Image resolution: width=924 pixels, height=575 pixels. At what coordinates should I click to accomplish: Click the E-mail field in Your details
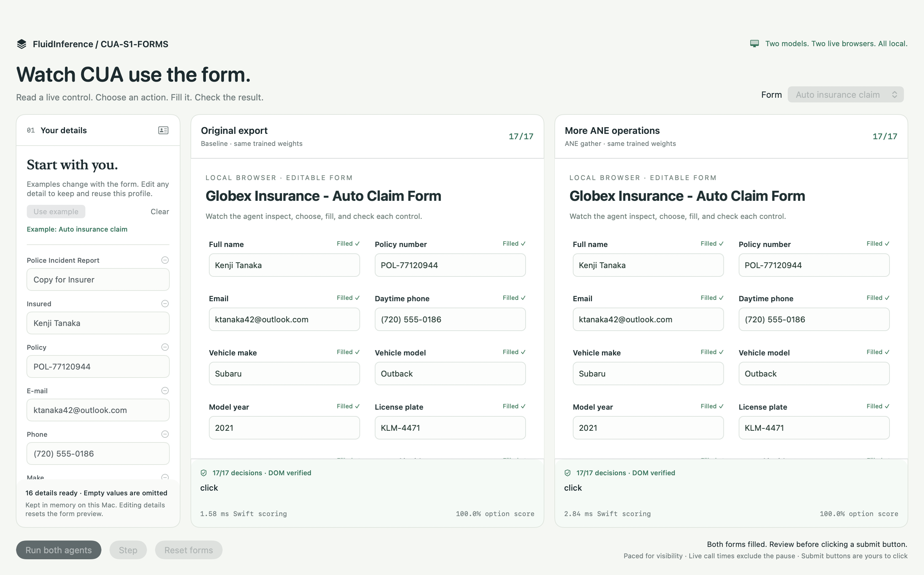tap(98, 410)
